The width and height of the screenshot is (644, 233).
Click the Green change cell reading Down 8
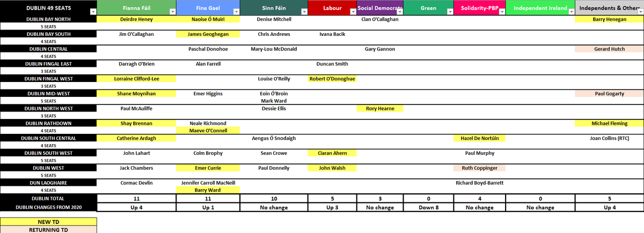click(x=428, y=207)
